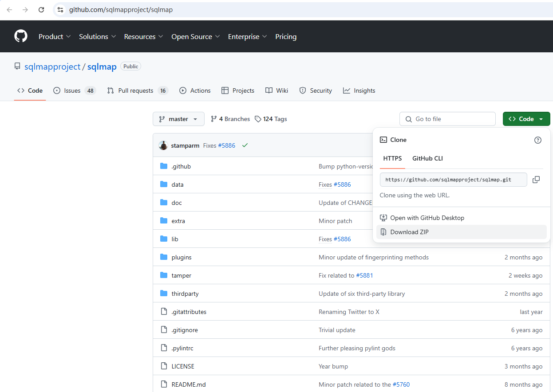553x392 pixels.
Task: Reload the page with refresh icon
Action: point(41,10)
